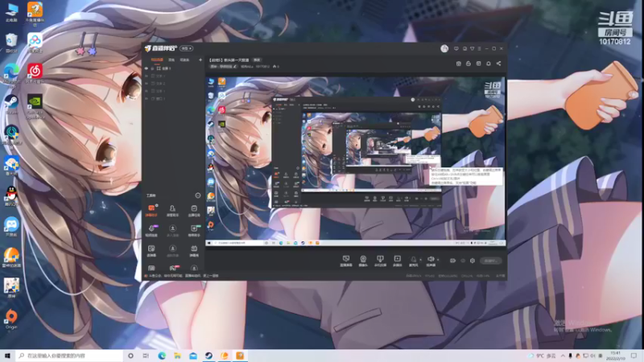Select the GeForce Experience desktop icon

(x=35, y=107)
